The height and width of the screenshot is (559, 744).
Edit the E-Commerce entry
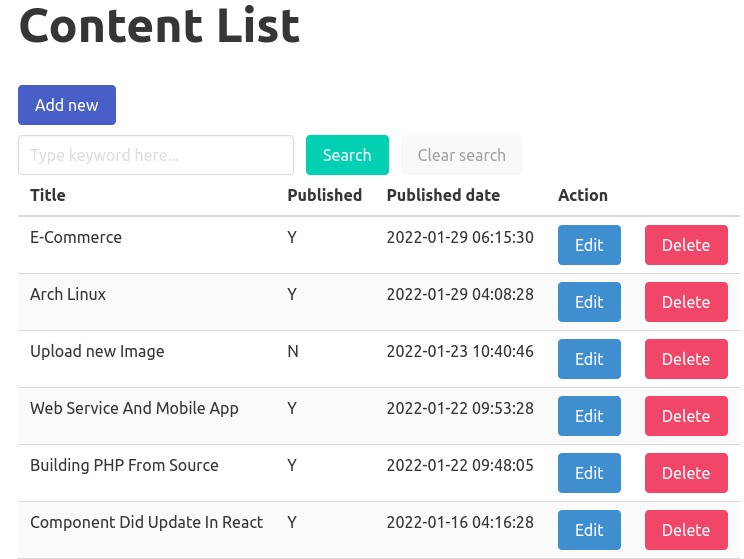tap(589, 245)
